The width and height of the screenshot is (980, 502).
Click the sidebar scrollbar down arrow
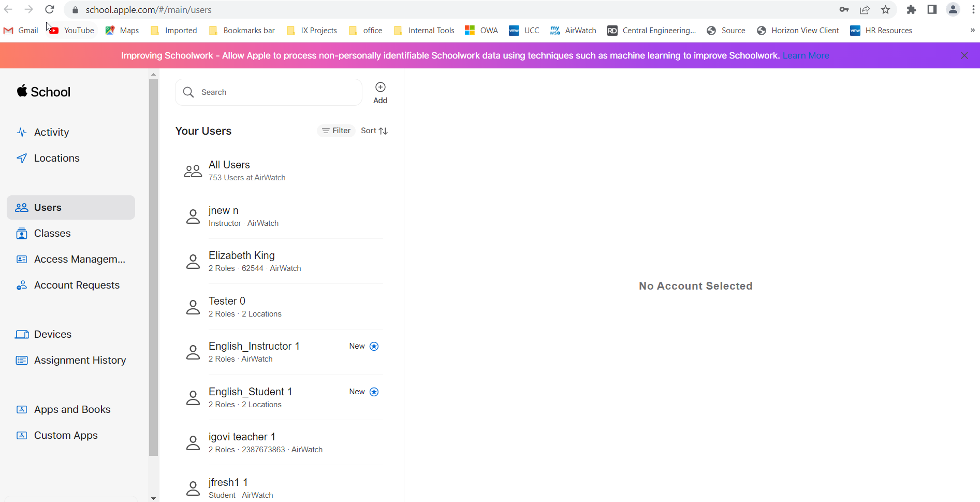pyautogui.click(x=153, y=498)
